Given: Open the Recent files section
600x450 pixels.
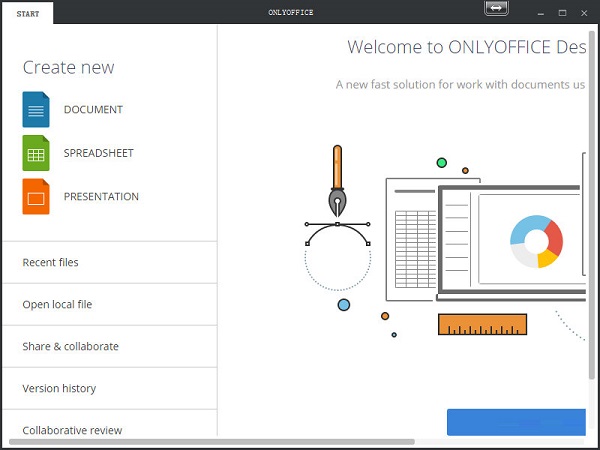Looking at the screenshot, I should click(x=50, y=262).
